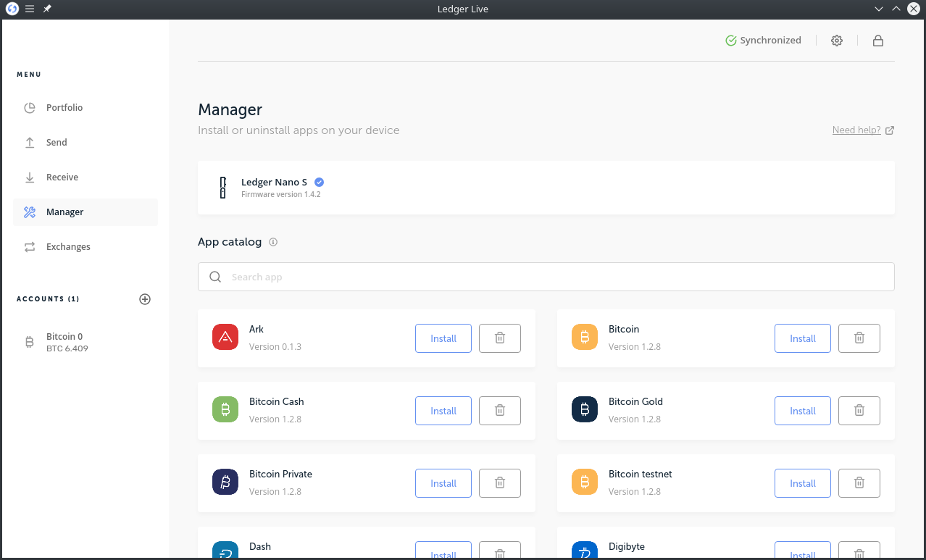Click the Ark app icon
926x560 pixels.
coord(225,337)
